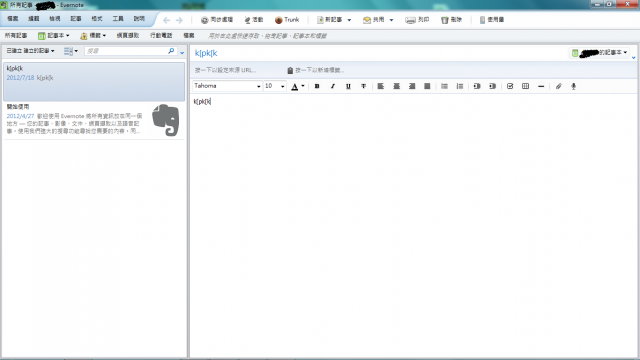
Task: Click the search magnifier icon
Action: (171, 51)
